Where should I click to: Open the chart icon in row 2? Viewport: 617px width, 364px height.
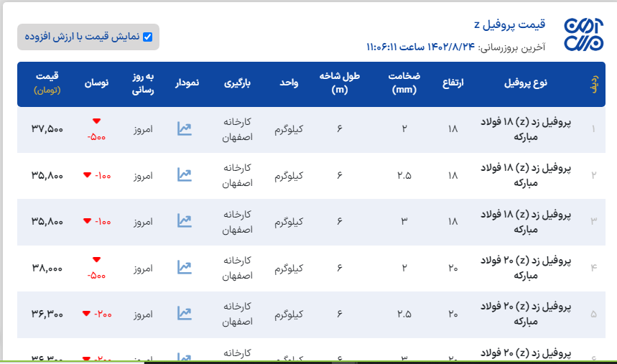click(185, 174)
